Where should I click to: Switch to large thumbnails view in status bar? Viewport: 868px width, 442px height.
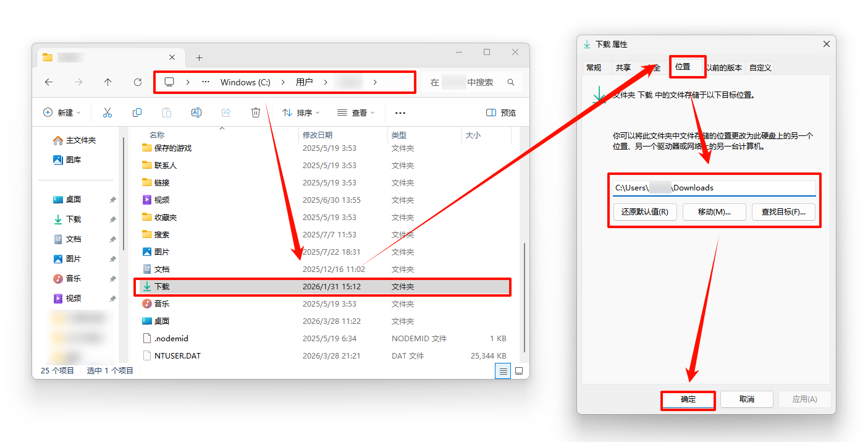519,370
